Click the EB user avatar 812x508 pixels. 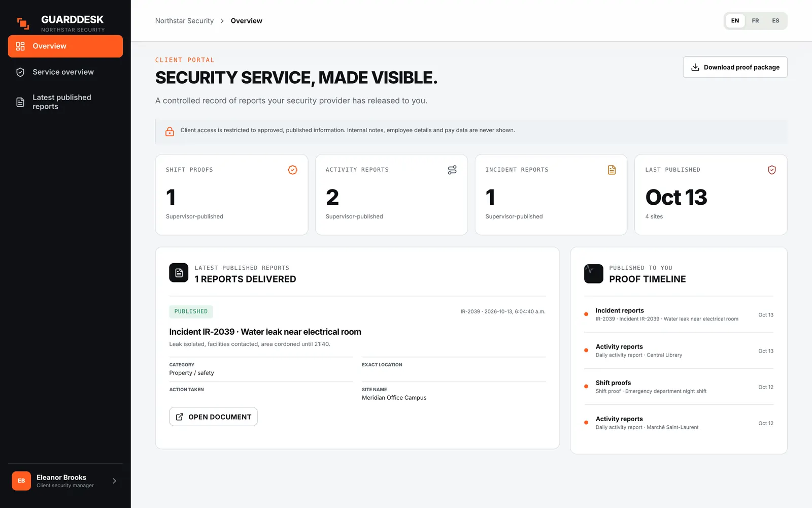tap(21, 481)
